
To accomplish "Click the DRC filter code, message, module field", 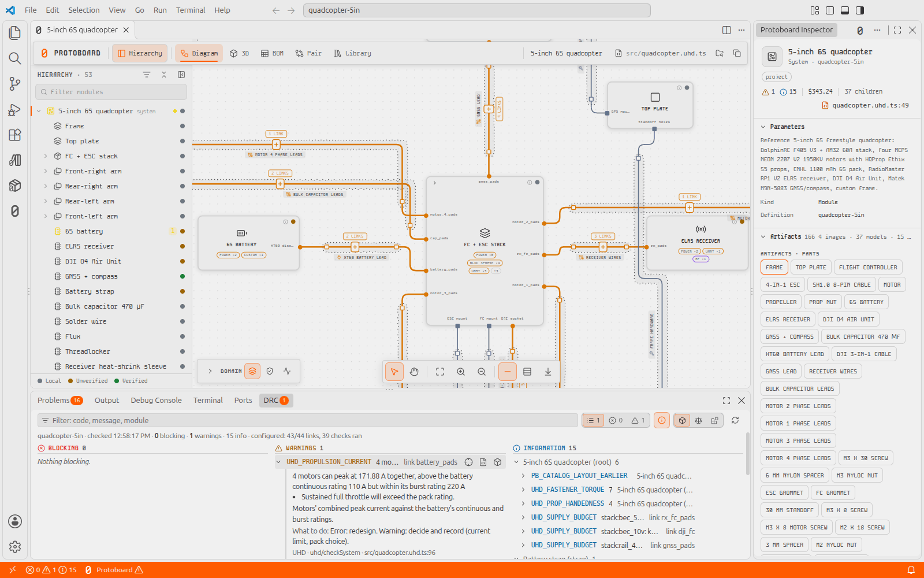I will click(308, 420).
